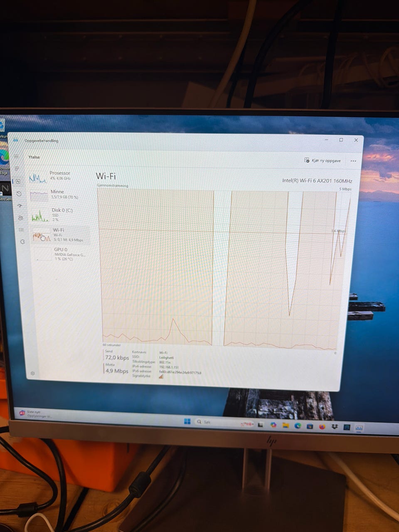This screenshot has width=399, height=532.
Task: Click the Task Manager taskbar icon
Action: click(359, 428)
